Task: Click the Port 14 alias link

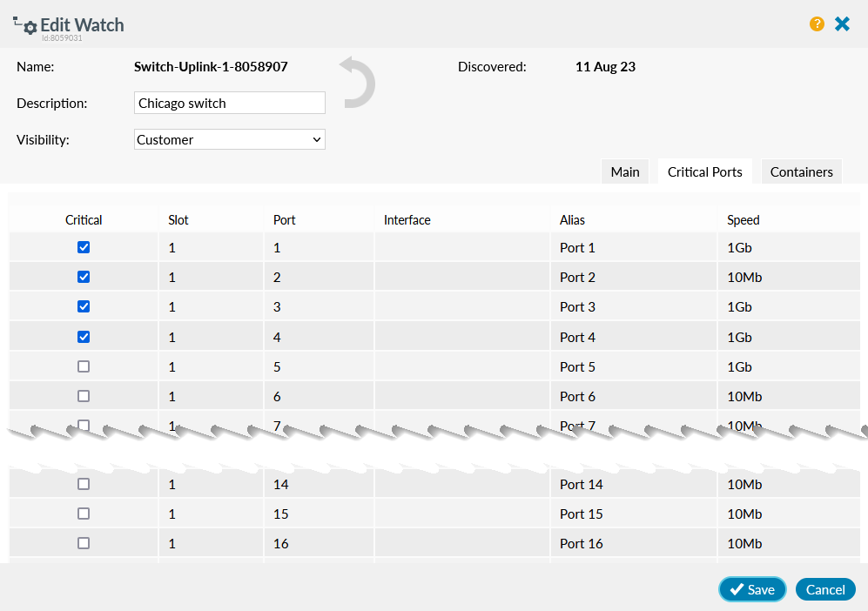Action: click(x=581, y=484)
